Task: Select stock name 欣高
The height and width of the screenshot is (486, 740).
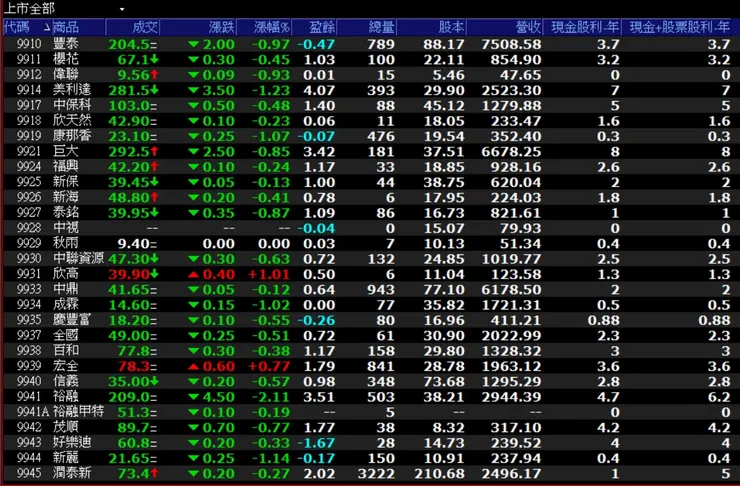Action: [66, 274]
